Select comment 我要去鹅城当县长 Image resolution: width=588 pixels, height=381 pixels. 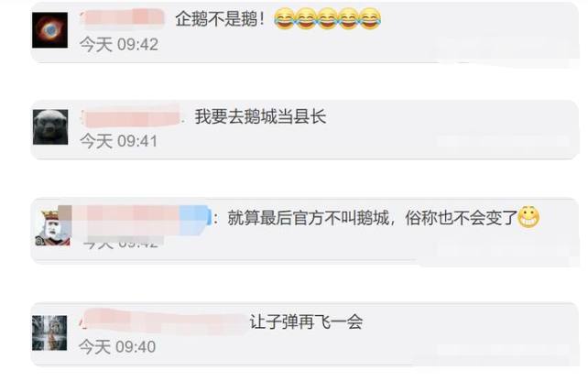click(x=260, y=117)
